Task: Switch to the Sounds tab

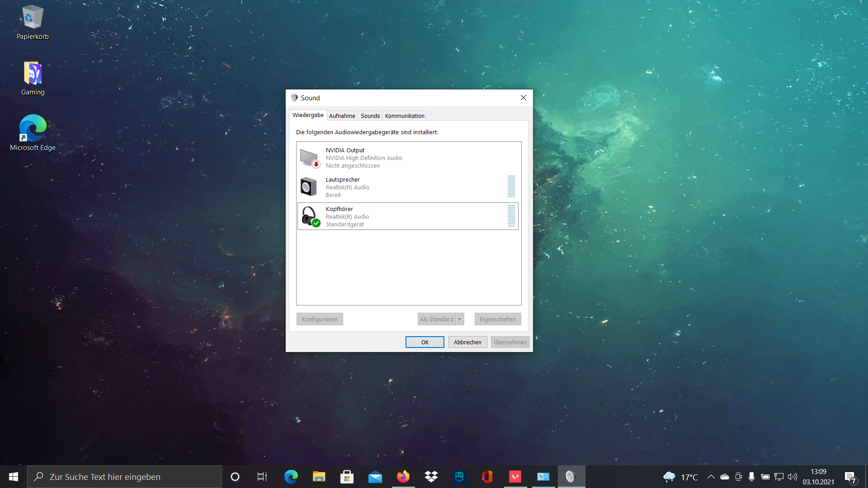Action: point(370,116)
